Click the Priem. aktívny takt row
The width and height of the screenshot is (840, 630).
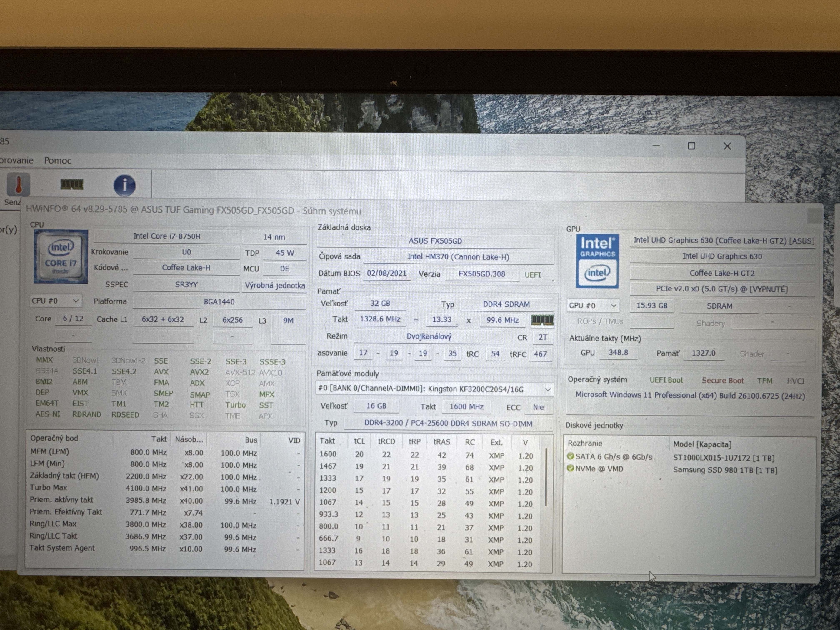pyautogui.click(x=165, y=500)
